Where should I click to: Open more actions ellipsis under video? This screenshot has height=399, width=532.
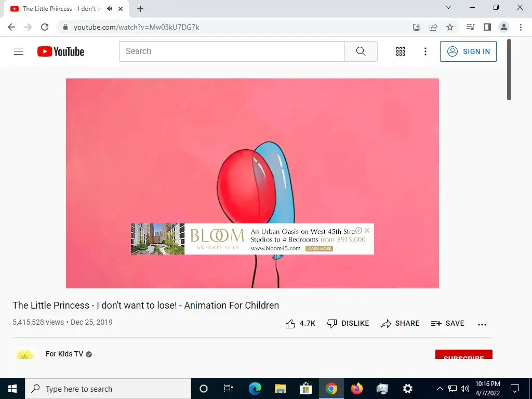[482, 325]
